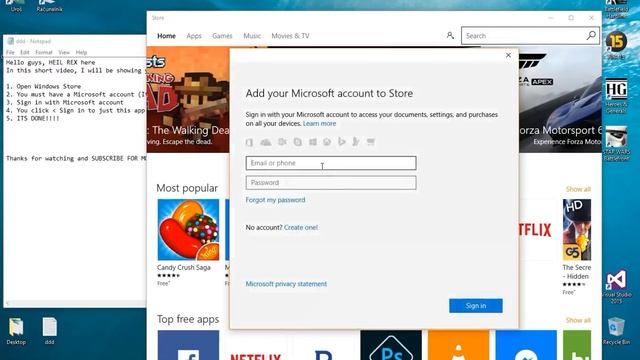
Task: Focus the Email or phone field
Action: pos(331,163)
